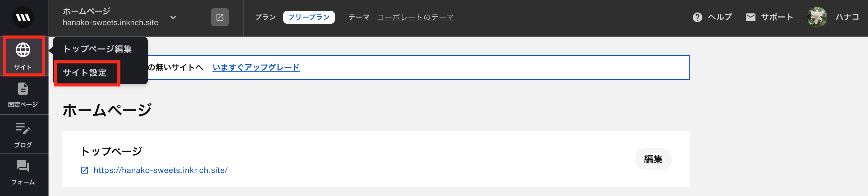868x196 pixels.
Task: Select サイト設定 from the flyout menu
Action: click(85, 73)
